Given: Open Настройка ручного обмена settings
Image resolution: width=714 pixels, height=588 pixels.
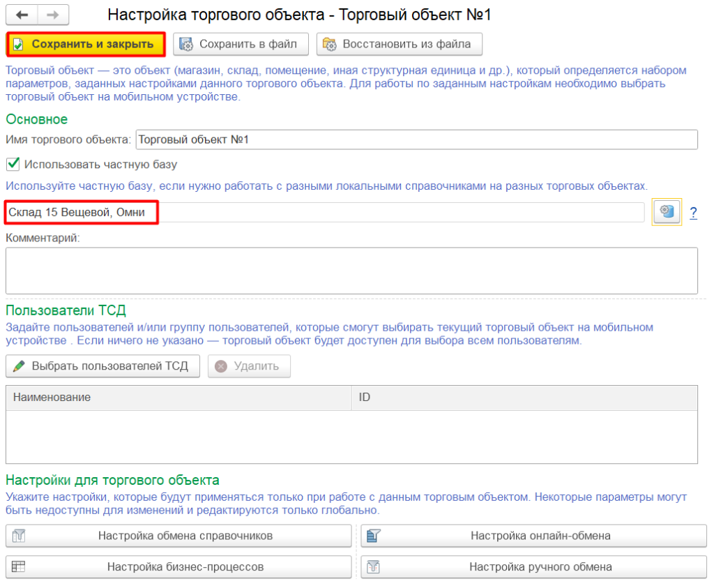Looking at the screenshot, I should 534,567.
